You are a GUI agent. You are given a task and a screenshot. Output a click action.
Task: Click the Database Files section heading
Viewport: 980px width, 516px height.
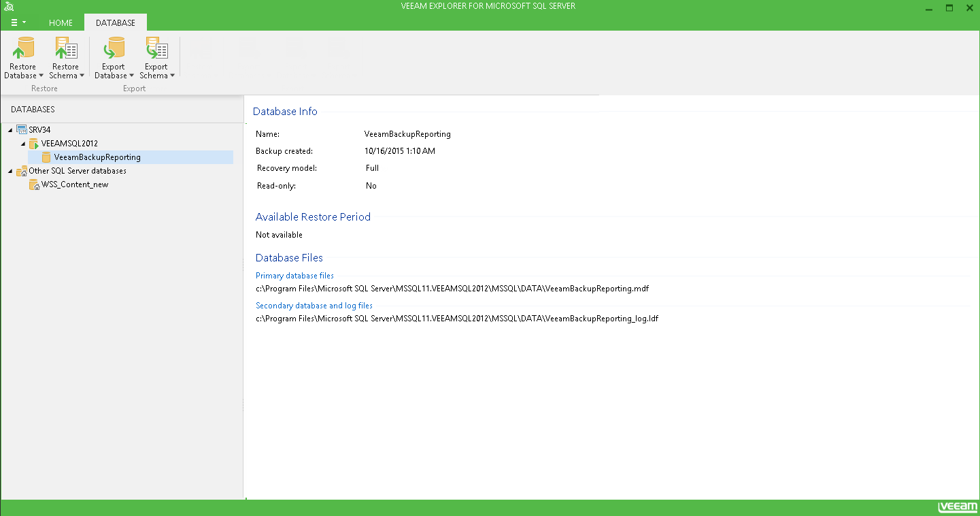click(x=289, y=258)
